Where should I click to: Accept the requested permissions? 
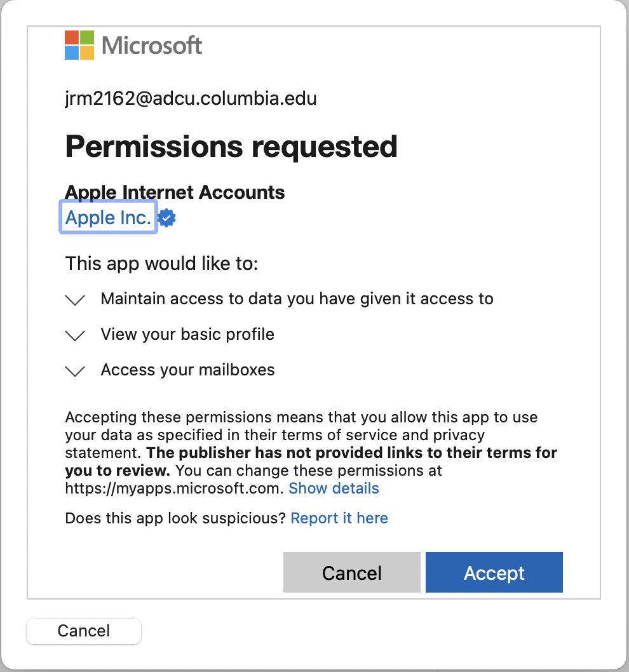[x=494, y=572]
